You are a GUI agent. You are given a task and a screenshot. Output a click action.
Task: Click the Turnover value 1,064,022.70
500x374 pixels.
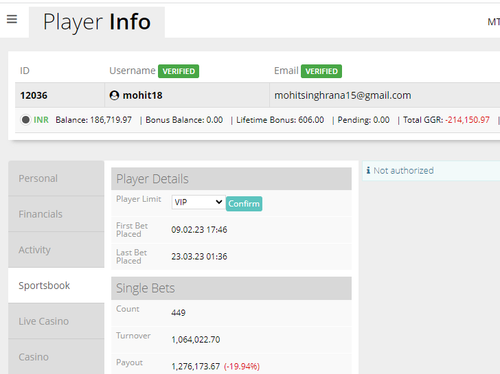point(196,340)
